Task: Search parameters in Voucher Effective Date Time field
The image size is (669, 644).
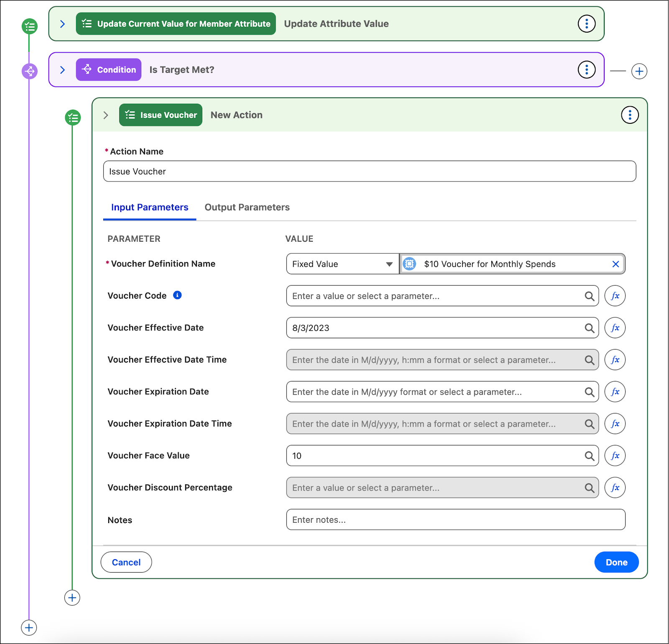Action: coord(590,360)
